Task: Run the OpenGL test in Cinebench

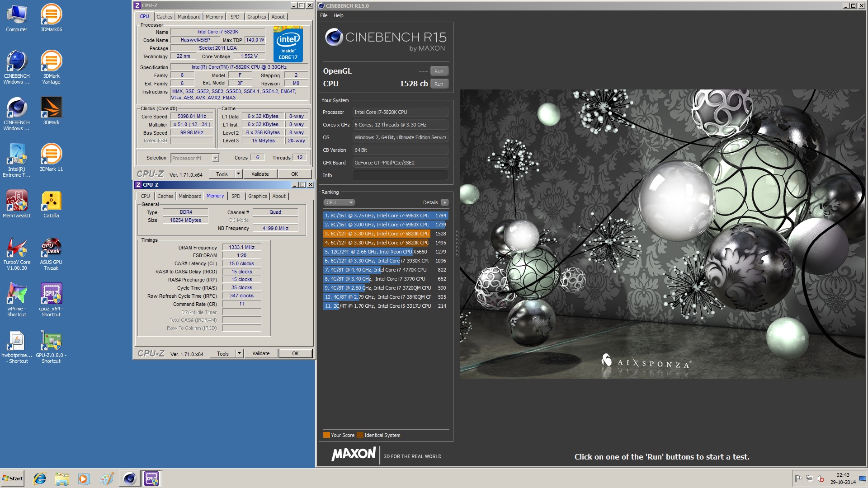Action: pos(439,71)
